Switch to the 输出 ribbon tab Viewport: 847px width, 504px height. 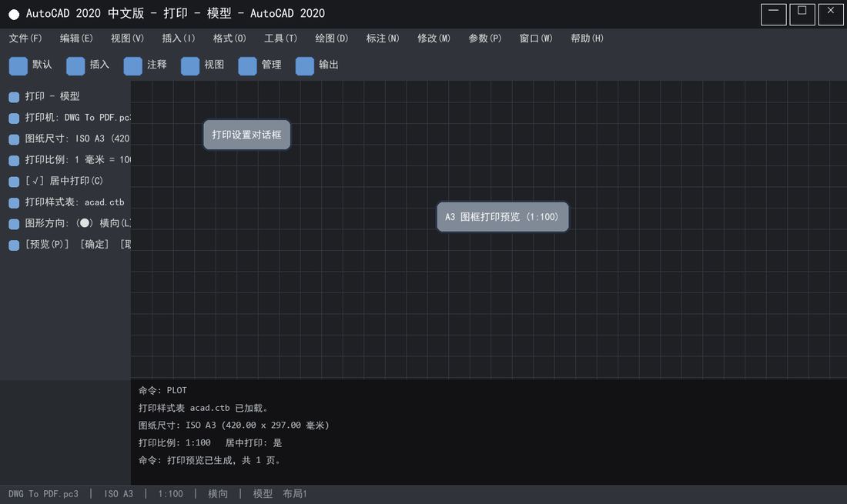(x=329, y=65)
